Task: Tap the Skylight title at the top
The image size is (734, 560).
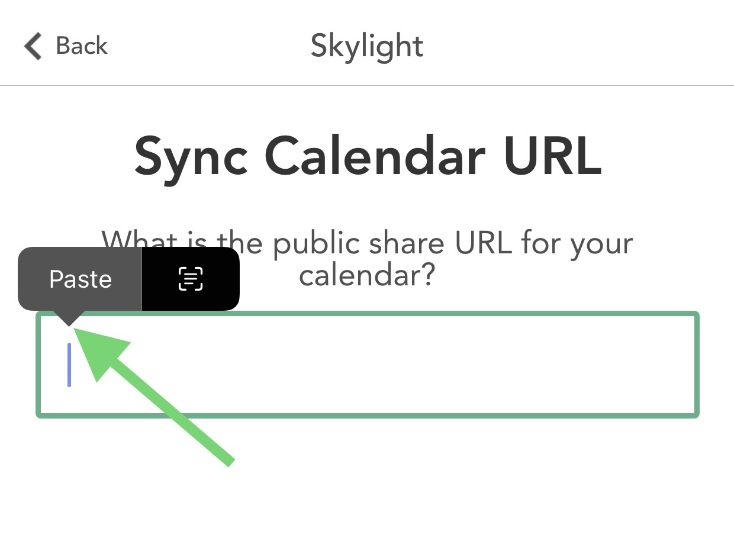Action: (367, 46)
